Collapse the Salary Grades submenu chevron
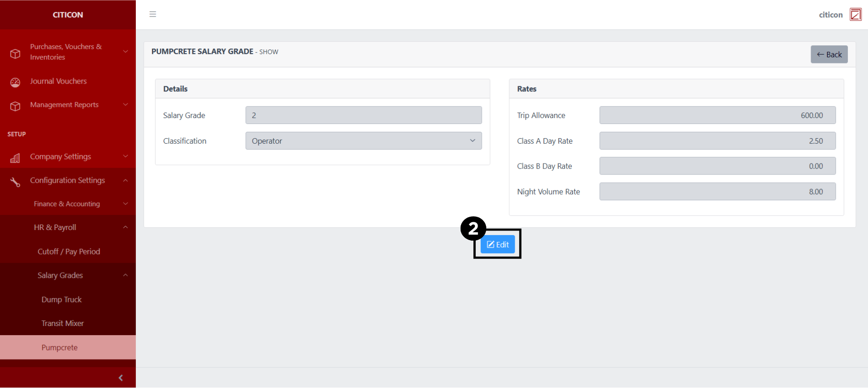868x388 pixels. (x=125, y=275)
